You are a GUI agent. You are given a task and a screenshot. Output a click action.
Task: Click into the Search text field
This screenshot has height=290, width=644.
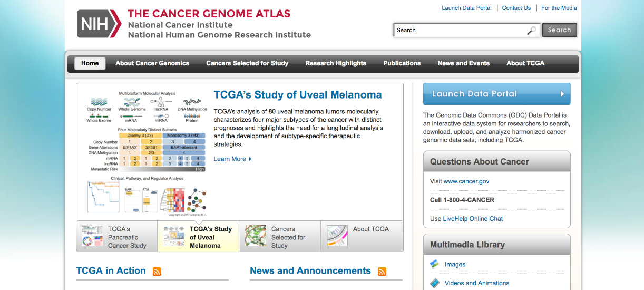(x=460, y=31)
